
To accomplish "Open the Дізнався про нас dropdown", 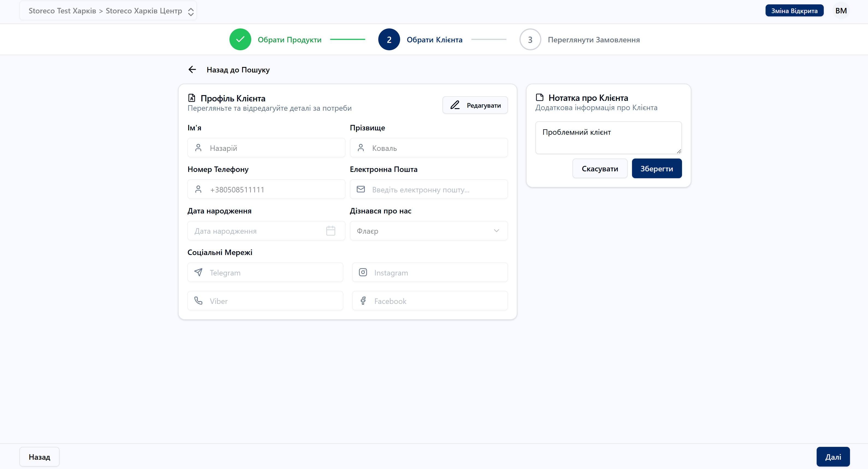I will (x=428, y=231).
